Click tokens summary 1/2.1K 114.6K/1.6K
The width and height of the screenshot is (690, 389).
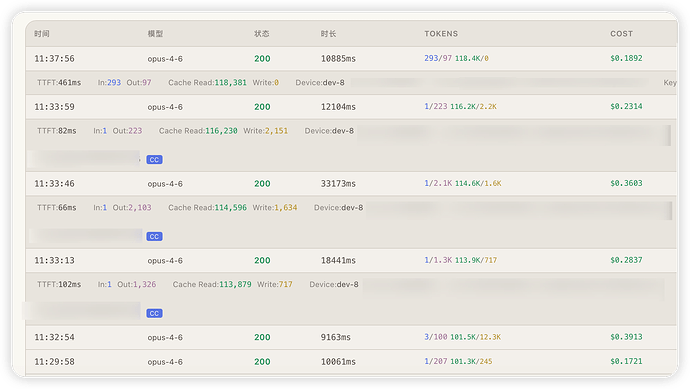pos(463,183)
